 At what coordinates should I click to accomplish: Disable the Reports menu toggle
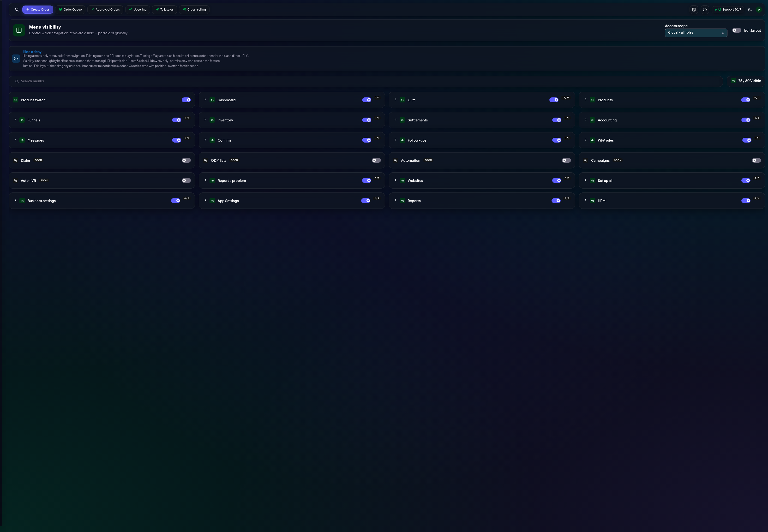[556, 201]
